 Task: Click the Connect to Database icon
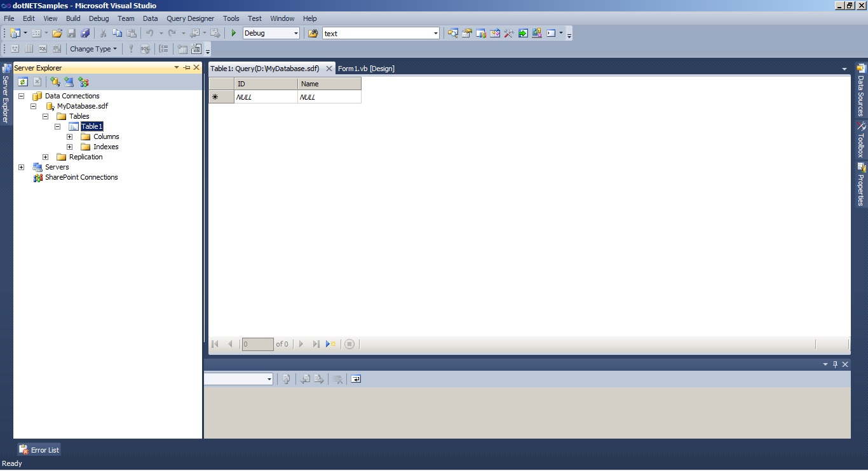coord(54,81)
